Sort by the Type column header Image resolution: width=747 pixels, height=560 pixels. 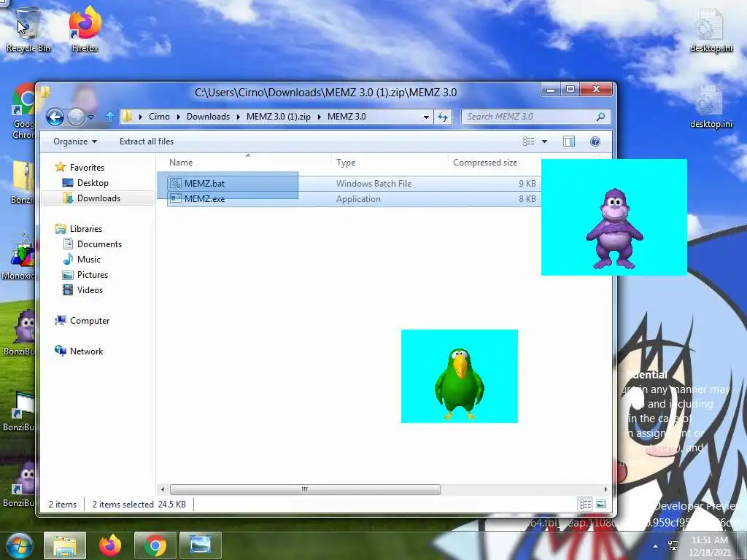click(390, 163)
